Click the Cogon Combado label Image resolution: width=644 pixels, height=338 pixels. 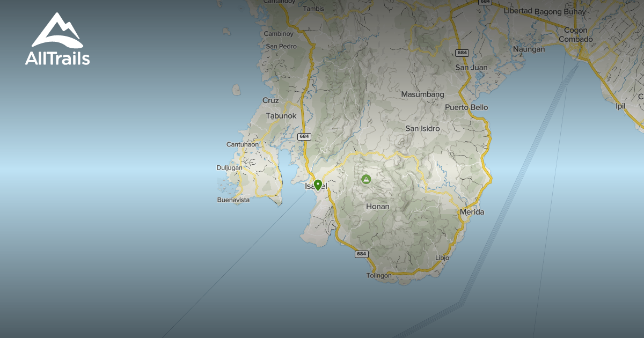[577, 34]
